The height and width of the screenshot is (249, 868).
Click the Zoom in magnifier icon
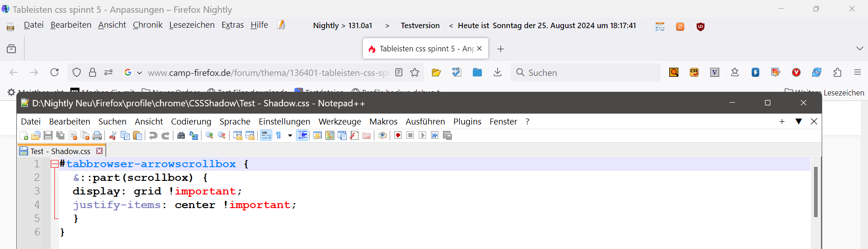209,135
